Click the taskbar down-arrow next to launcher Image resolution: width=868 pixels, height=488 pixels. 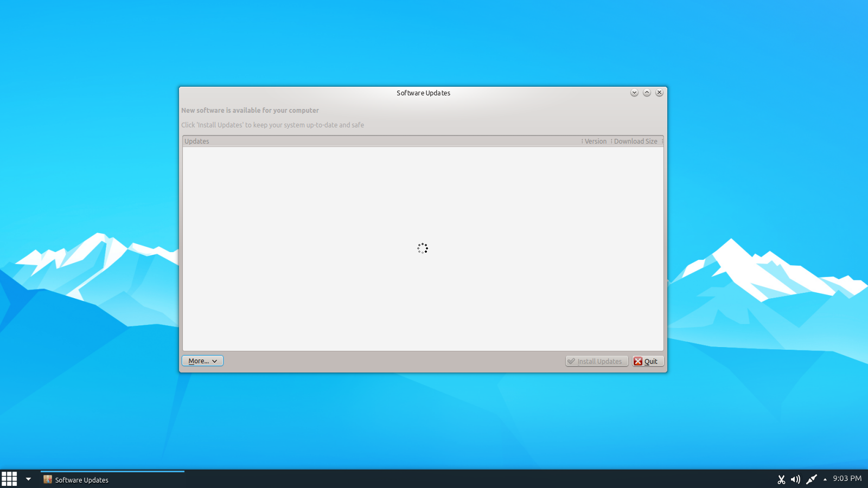[x=28, y=479]
